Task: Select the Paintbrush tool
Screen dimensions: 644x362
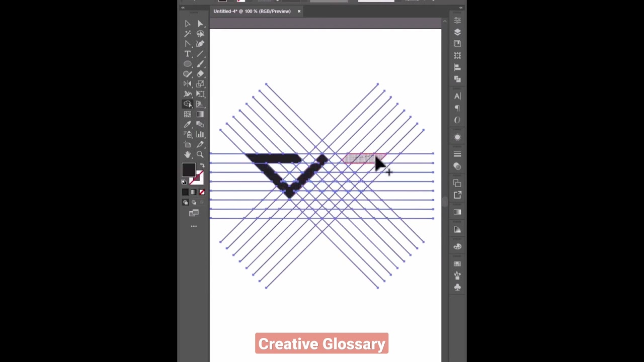Action: [200, 64]
